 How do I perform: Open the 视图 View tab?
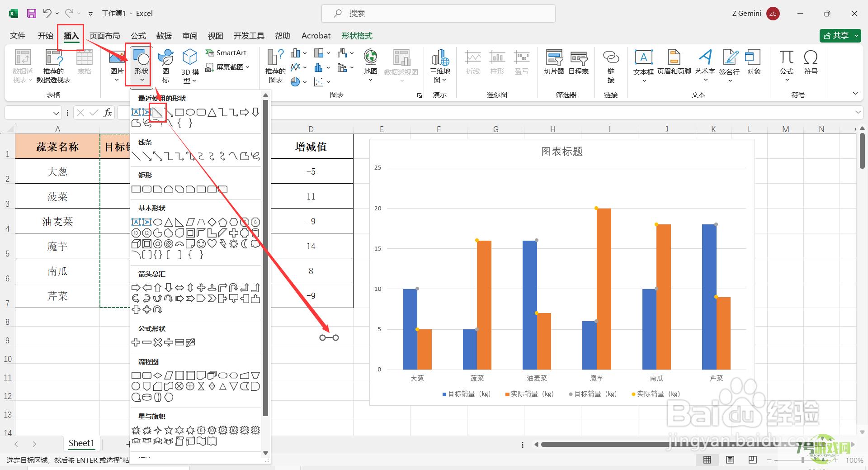pyautogui.click(x=215, y=36)
